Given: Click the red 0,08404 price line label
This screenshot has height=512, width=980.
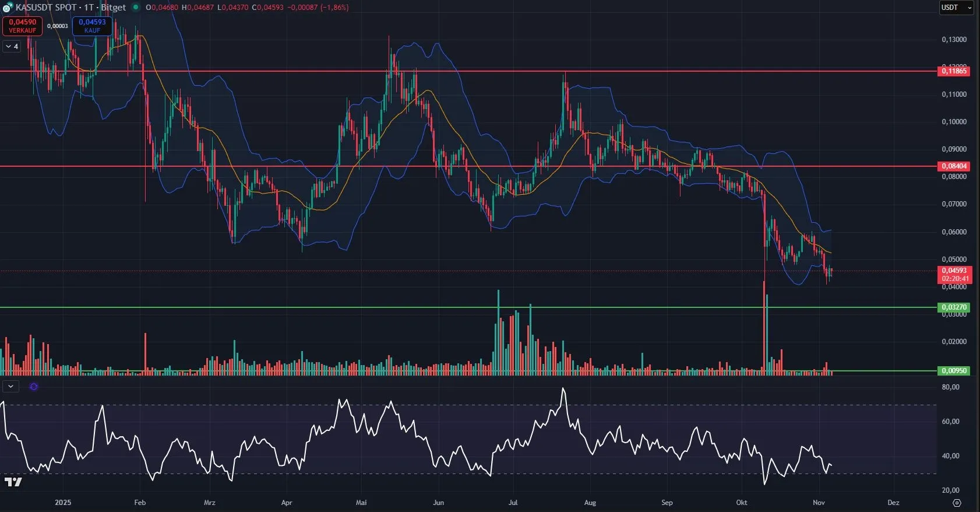Looking at the screenshot, I should pyautogui.click(x=954, y=166).
